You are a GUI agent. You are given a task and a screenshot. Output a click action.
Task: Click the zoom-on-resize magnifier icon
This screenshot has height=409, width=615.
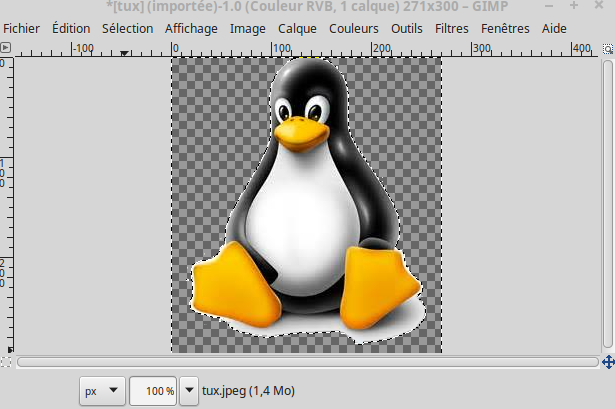pyautogui.click(x=608, y=49)
